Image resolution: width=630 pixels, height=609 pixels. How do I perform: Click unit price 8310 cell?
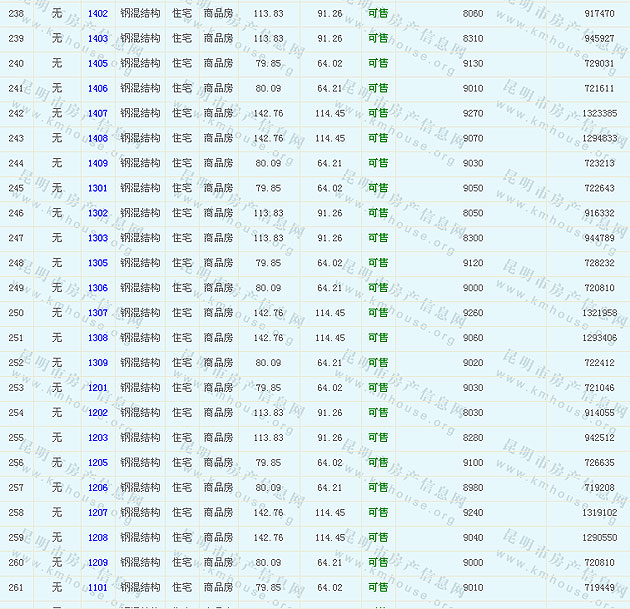(x=473, y=39)
